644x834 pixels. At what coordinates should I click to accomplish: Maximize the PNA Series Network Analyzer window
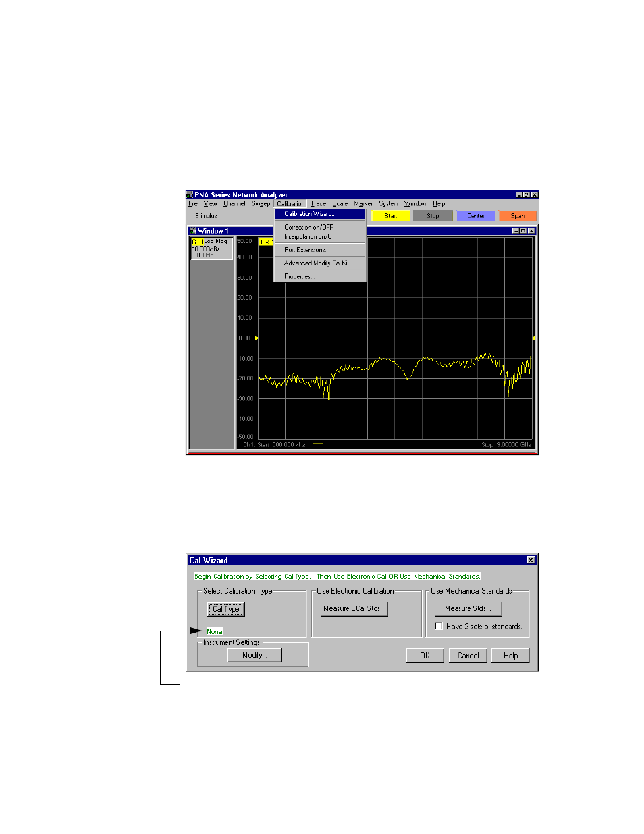(x=527, y=194)
